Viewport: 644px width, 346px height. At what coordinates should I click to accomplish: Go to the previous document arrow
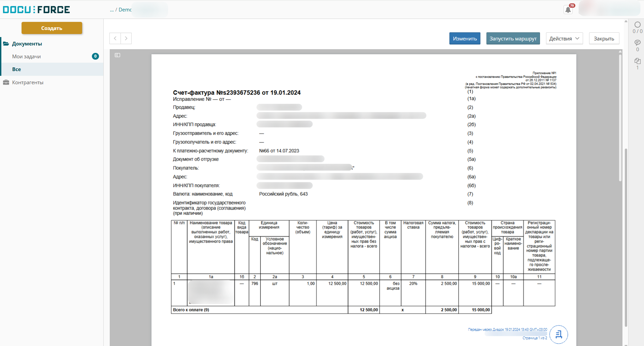[x=115, y=38]
